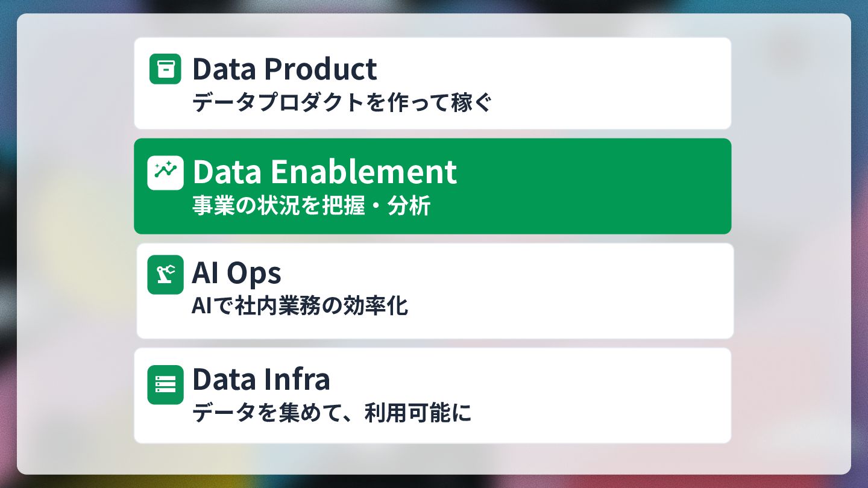Screen dimensions: 868x488
Task: Click the subtitle AIで社内業務の効率化
Action: click(x=300, y=306)
